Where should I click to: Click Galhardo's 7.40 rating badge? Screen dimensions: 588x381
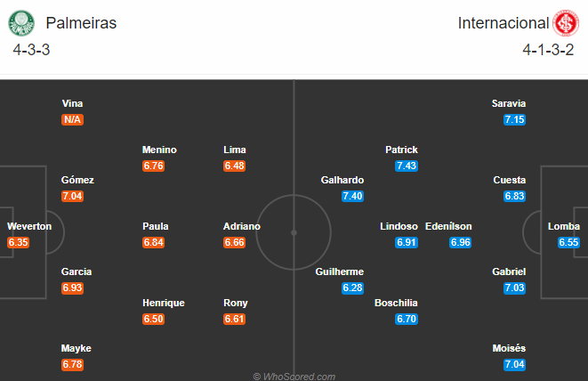(352, 197)
